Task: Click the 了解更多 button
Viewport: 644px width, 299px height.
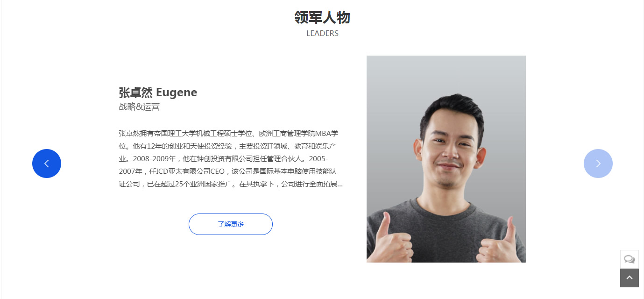Action: click(231, 224)
